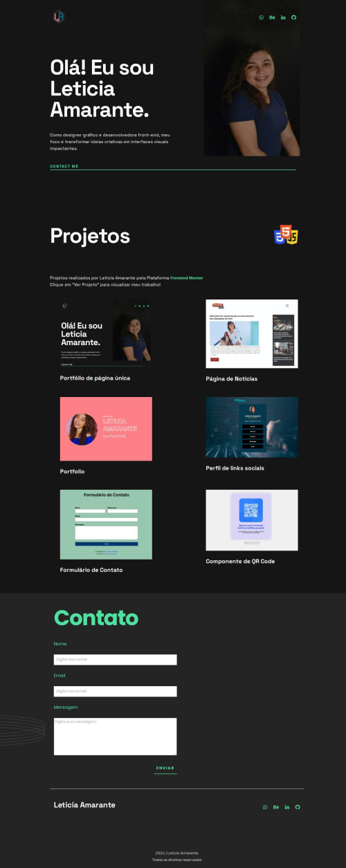The height and width of the screenshot is (868, 346).
Task: Click the title Página de Notícias
Action: pos(232,379)
